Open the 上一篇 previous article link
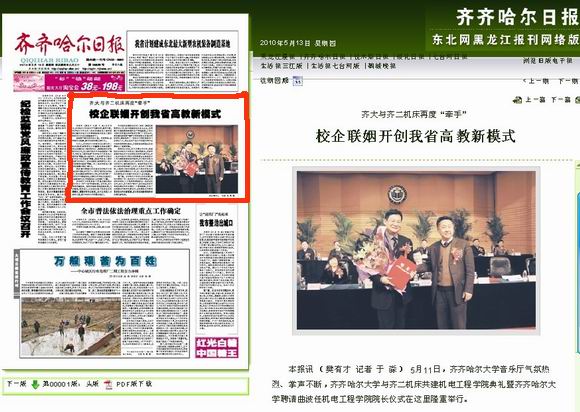This screenshot has height=412, width=580. tap(535, 100)
